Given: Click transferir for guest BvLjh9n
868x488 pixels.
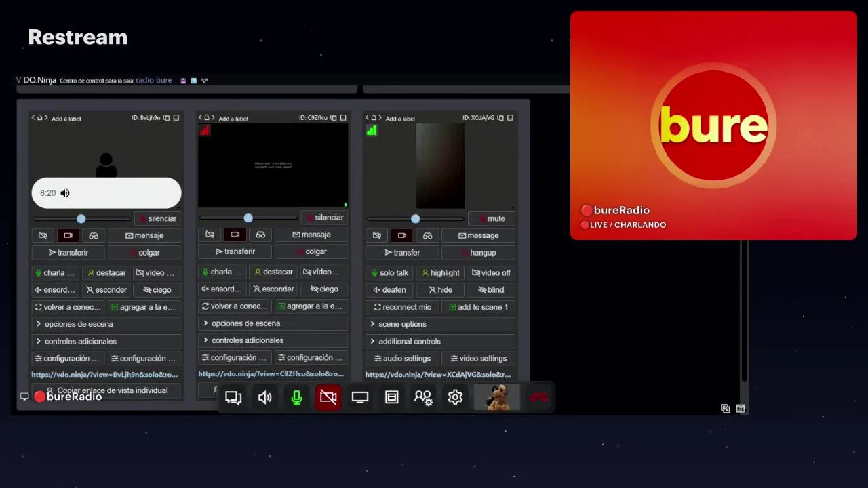Looking at the screenshot, I should click(68, 252).
